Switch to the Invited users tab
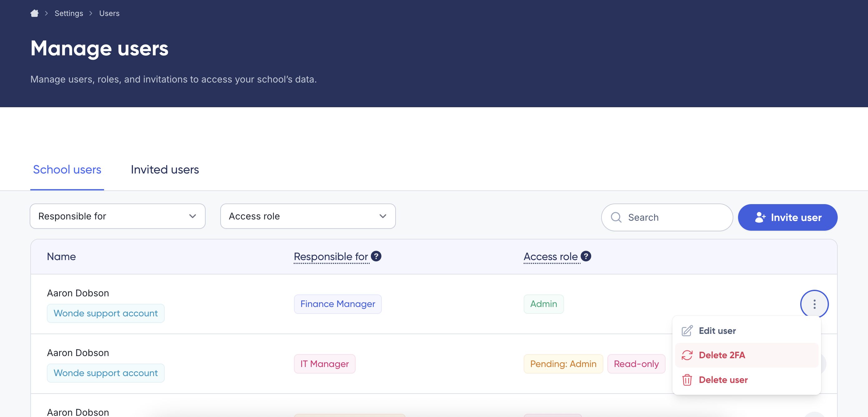Screen dimensions: 868x417 [165, 169]
